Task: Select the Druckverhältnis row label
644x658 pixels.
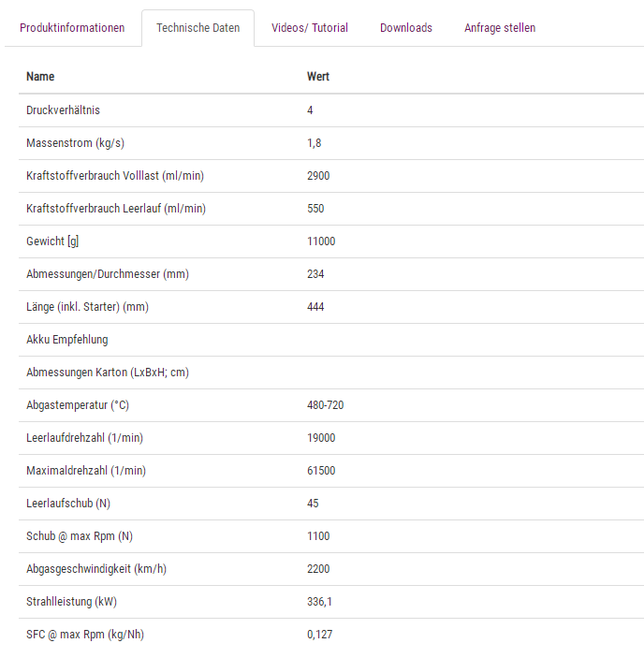Action: 63,110
